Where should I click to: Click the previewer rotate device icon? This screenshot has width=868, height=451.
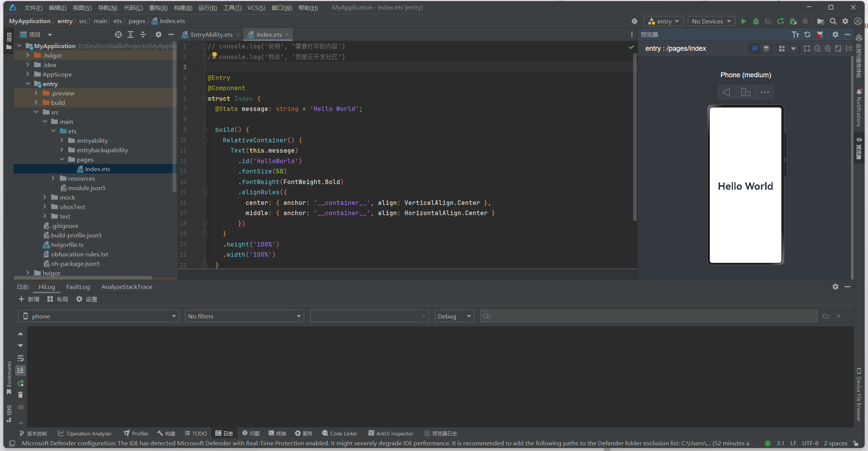745,92
